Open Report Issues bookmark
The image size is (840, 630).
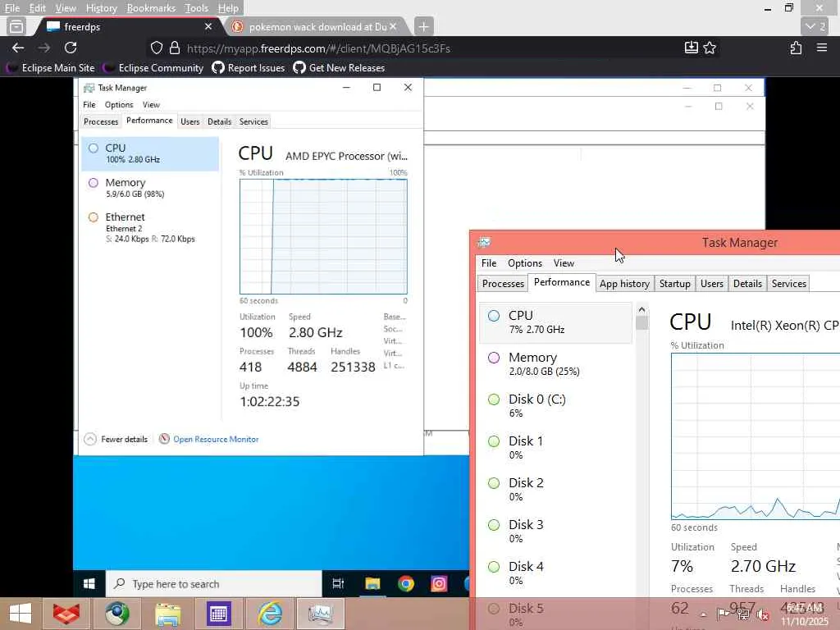[x=248, y=68]
